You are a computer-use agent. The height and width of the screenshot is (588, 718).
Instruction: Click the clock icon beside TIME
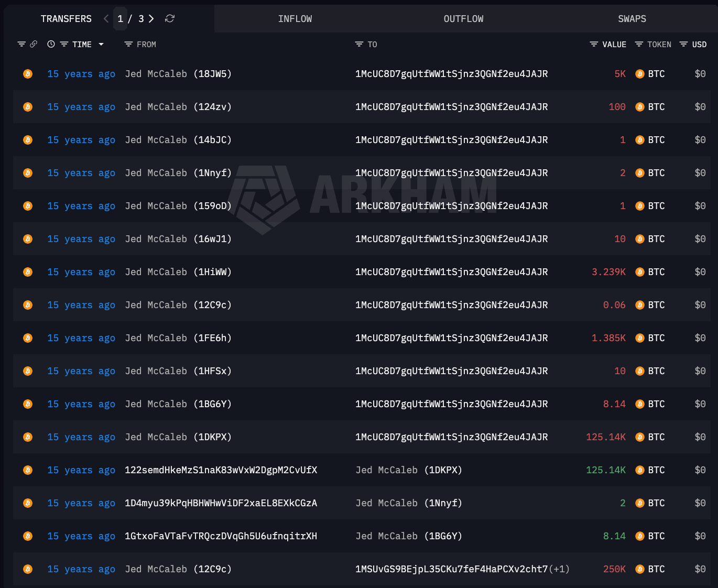pos(51,45)
